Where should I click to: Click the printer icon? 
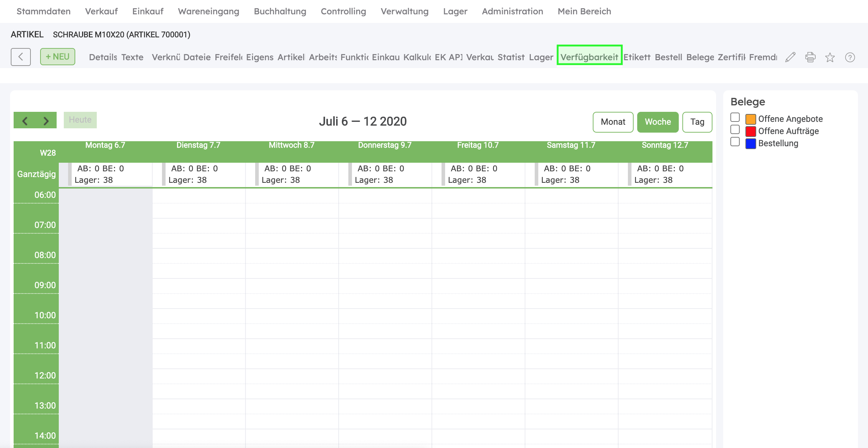[810, 57]
